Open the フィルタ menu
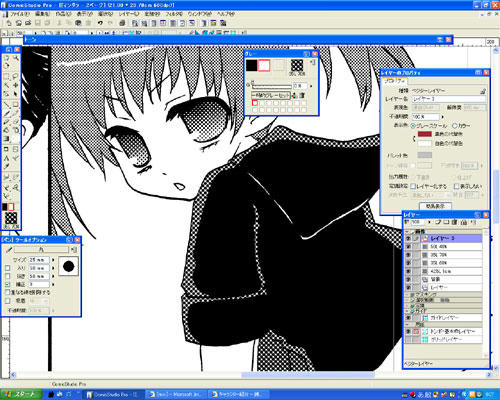Viewport: 500px width, 400px height. coord(174,14)
